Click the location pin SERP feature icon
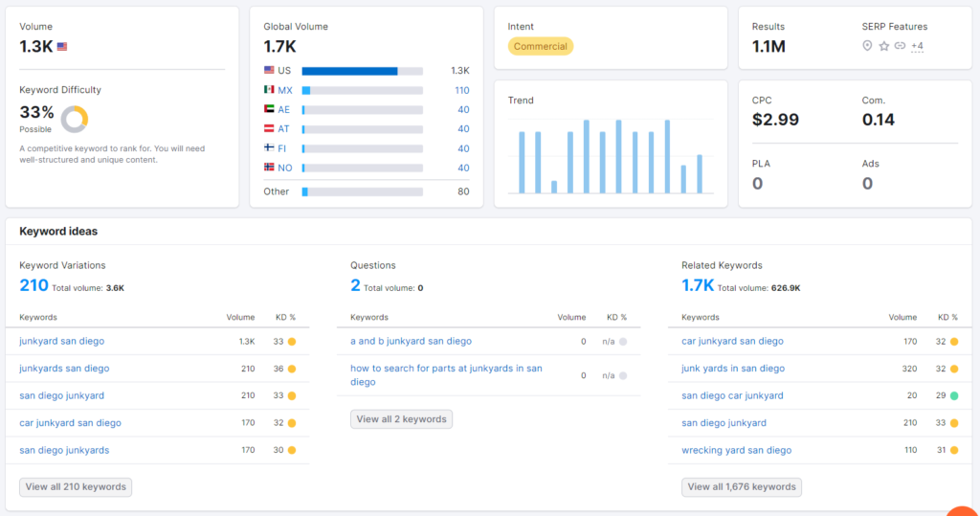This screenshot has width=980, height=516. [x=867, y=46]
